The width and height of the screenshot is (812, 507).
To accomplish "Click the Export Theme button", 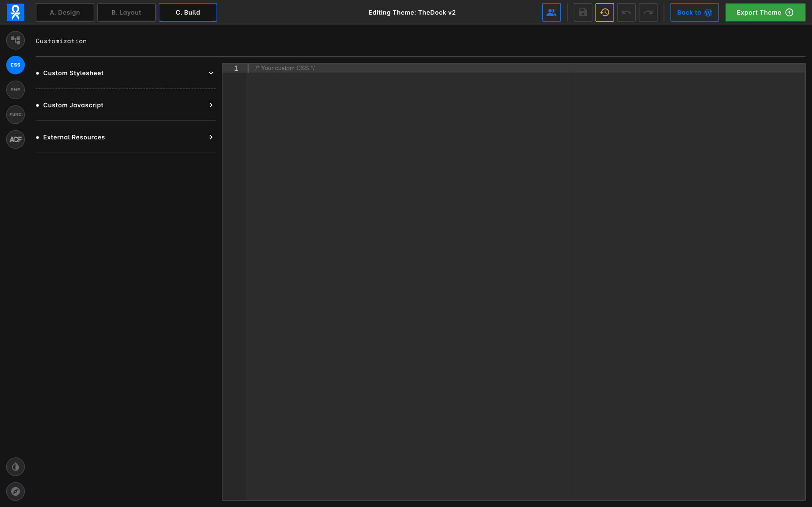I will pyautogui.click(x=765, y=12).
